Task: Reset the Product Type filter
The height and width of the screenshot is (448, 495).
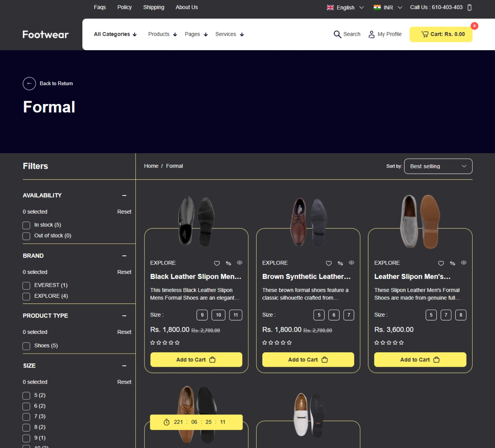Action: 124,332
